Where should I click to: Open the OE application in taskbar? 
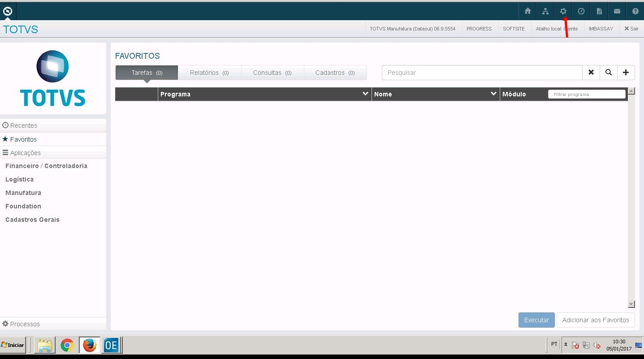[x=111, y=345]
